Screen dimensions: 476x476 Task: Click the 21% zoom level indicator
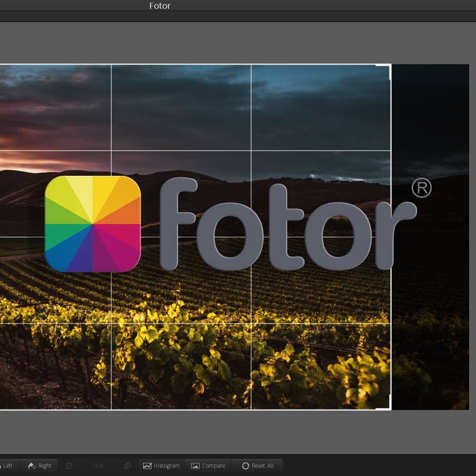point(98,465)
